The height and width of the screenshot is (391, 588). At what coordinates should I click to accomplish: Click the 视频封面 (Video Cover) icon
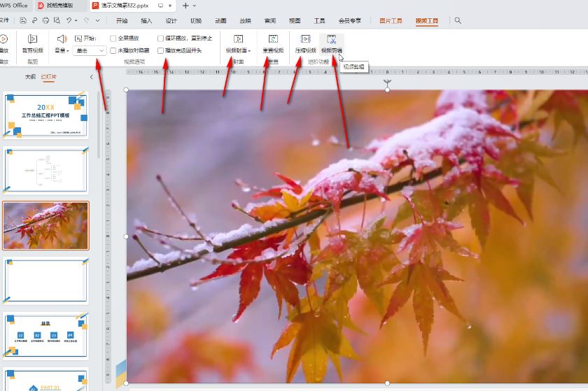pyautogui.click(x=238, y=39)
